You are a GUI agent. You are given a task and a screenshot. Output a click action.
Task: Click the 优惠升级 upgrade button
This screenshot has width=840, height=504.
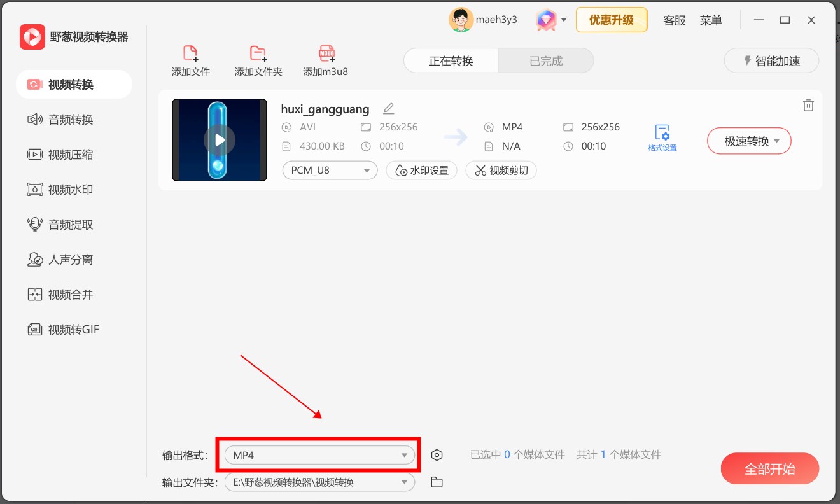tap(612, 20)
